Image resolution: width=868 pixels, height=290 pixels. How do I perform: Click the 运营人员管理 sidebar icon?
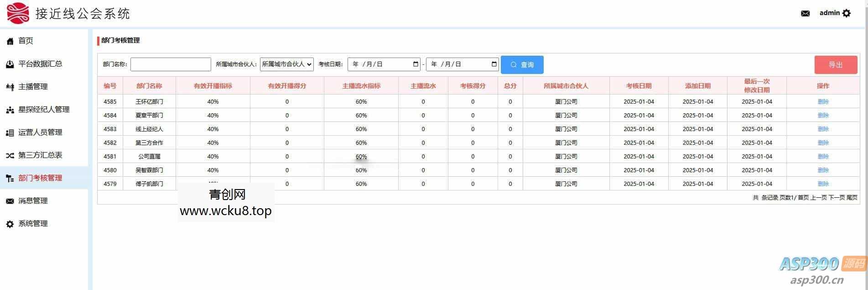[10, 132]
